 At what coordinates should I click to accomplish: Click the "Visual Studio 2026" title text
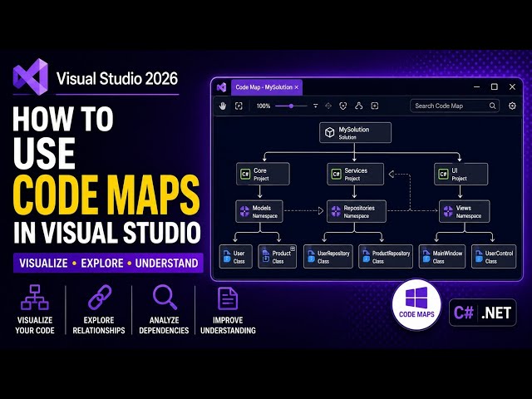click(x=116, y=78)
